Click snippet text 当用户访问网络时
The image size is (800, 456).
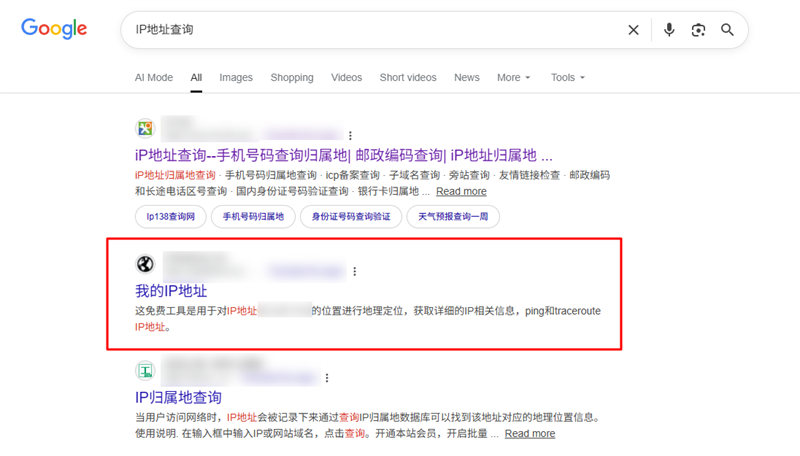(176, 417)
